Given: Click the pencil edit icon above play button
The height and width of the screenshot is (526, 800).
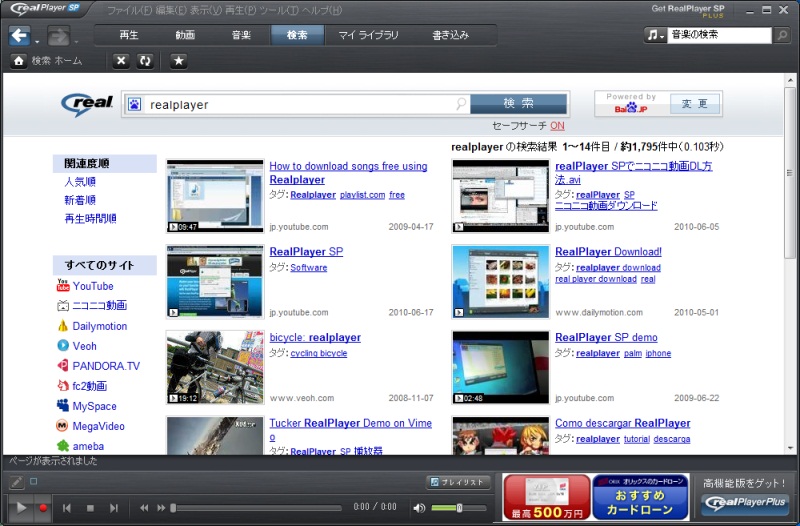Looking at the screenshot, I should point(16,482).
